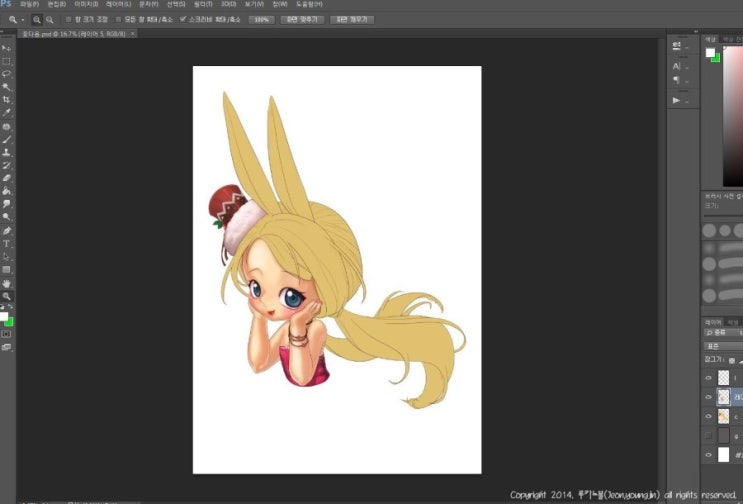This screenshot has width=743, height=504.
Task: Close the open PSD document tab
Action: point(133,34)
